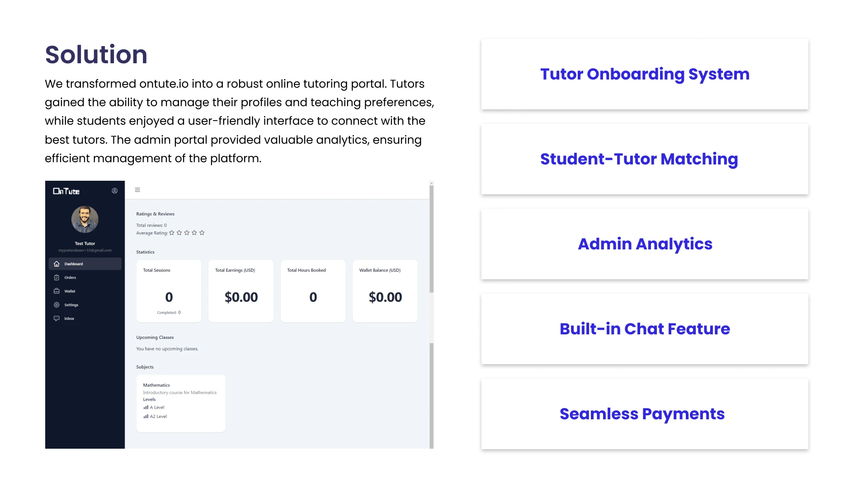Click the Orders clipboard icon
Image resolution: width=868 pixels, height=488 pixels.
point(57,277)
